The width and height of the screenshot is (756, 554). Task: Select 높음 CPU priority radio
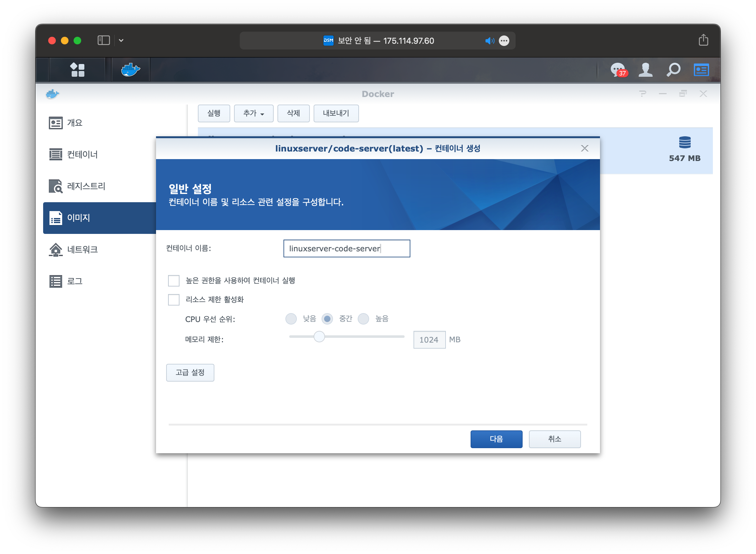(363, 319)
